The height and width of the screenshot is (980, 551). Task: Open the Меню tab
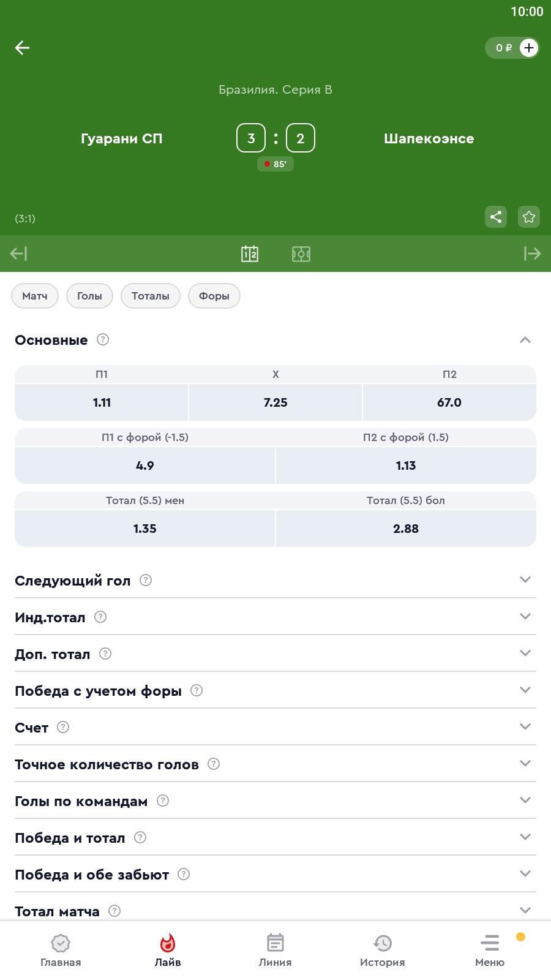(490, 950)
